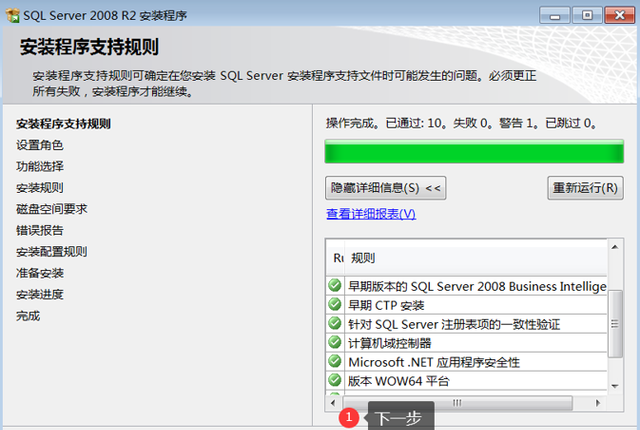Screen dimensions: 640x430
Task: Click scroll down arrow of rules list
Action: 615,386
